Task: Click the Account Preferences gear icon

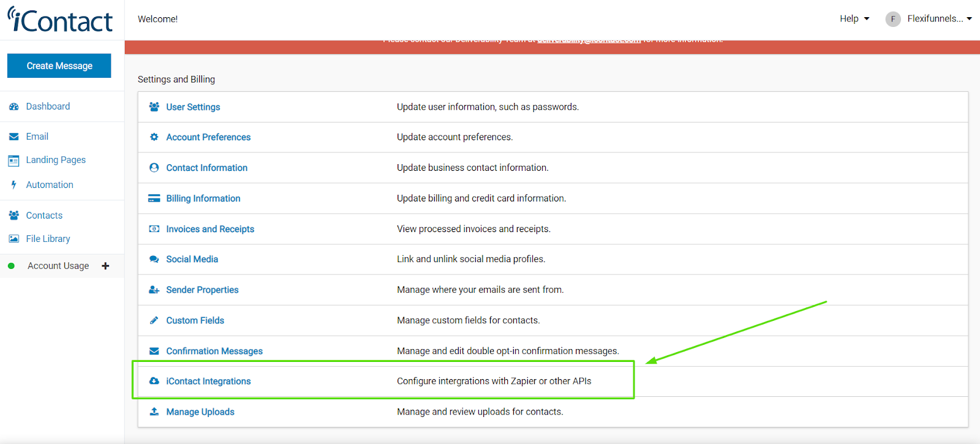Action: tap(154, 137)
